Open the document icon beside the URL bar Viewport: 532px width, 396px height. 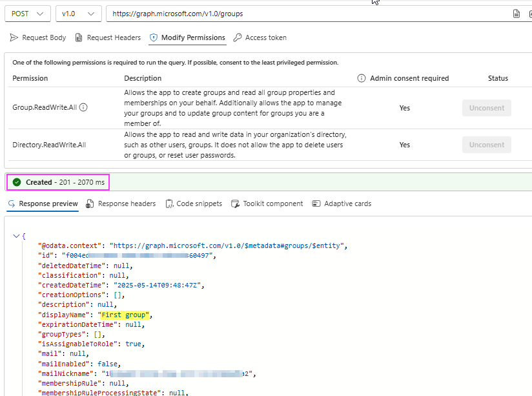point(515,13)
